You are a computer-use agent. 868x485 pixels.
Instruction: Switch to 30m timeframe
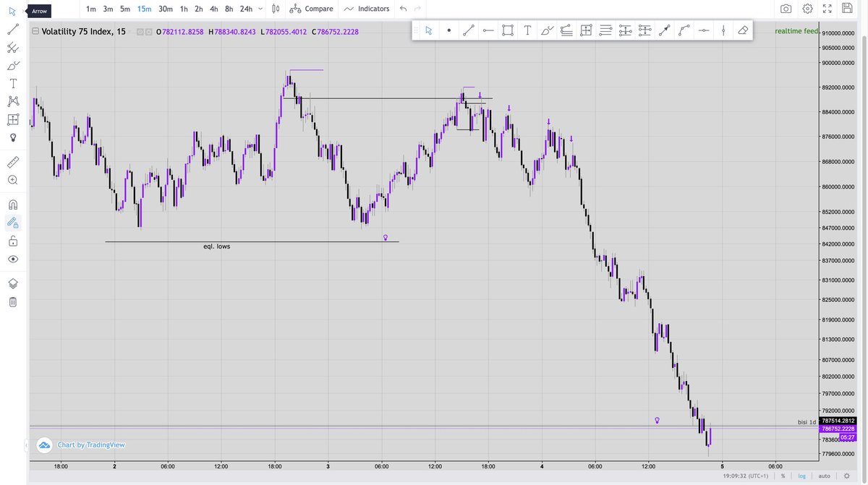166,9
